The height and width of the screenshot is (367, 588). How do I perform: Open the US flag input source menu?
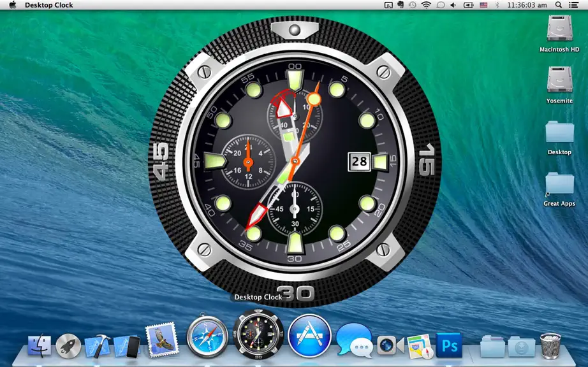click(x=484, y=5)
